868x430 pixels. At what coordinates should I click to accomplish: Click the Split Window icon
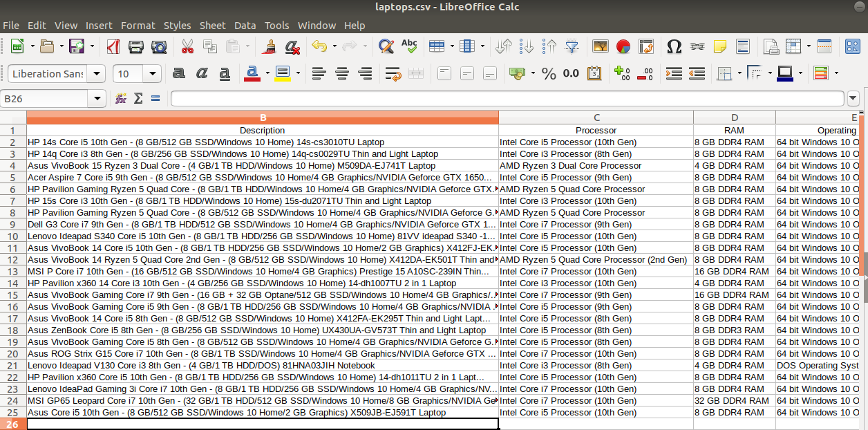[x=824, y=46]
